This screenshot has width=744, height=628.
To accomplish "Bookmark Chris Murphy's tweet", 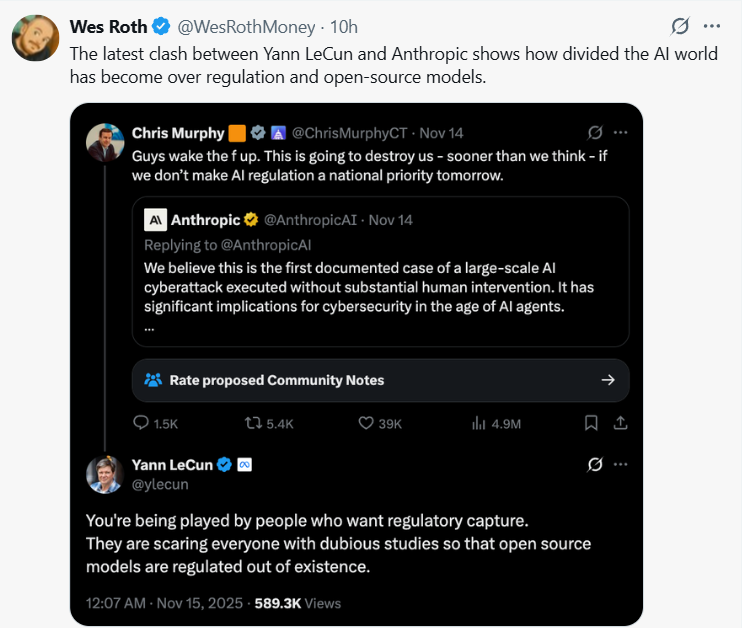I will 592,423.
